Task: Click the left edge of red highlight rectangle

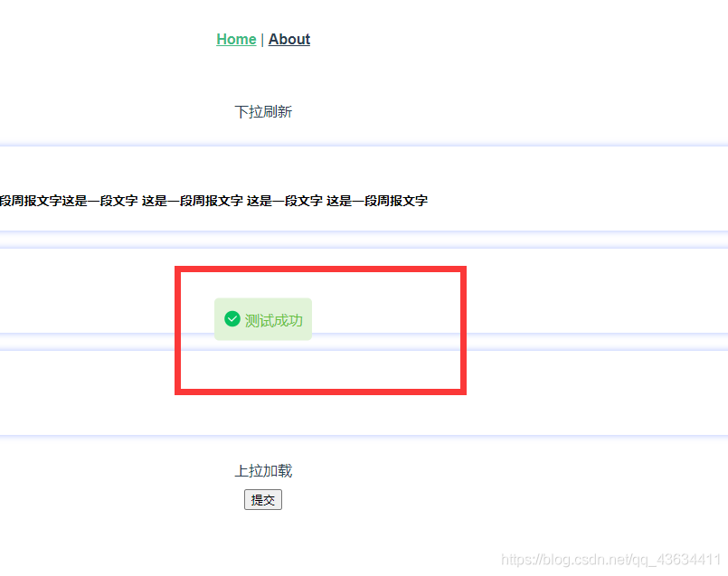Action: (x=179, y=330)
